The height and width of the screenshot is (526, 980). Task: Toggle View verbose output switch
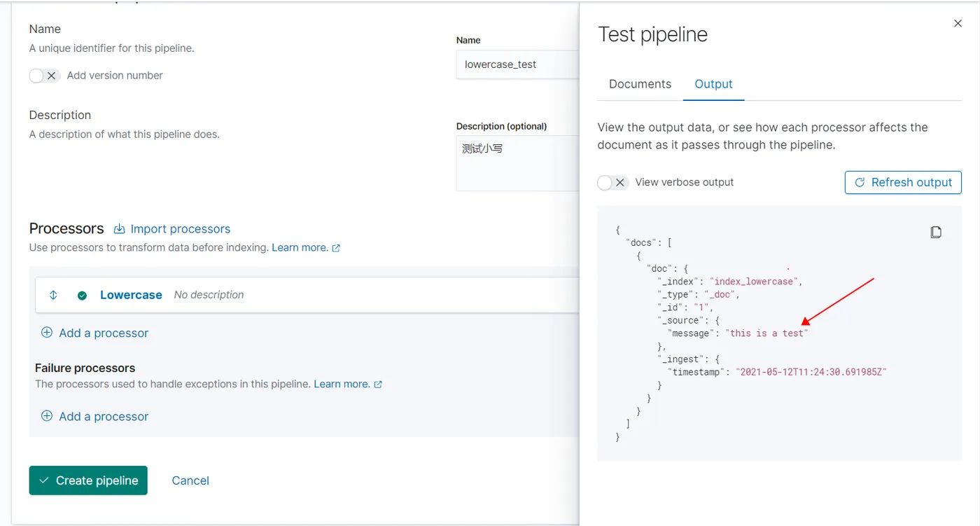[612, 182]
